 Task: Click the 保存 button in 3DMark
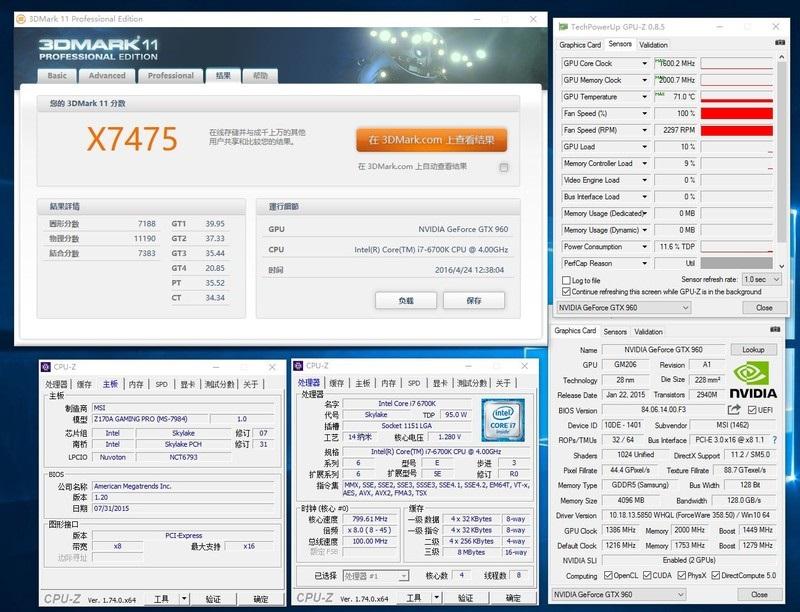pyautogui.click(x=474, y=300)
